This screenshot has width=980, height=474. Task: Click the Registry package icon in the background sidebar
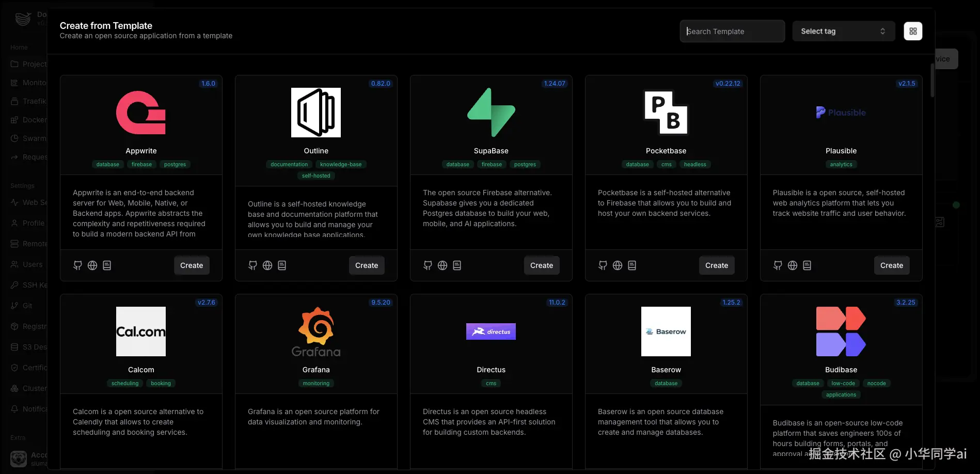[x=14, y=326]
